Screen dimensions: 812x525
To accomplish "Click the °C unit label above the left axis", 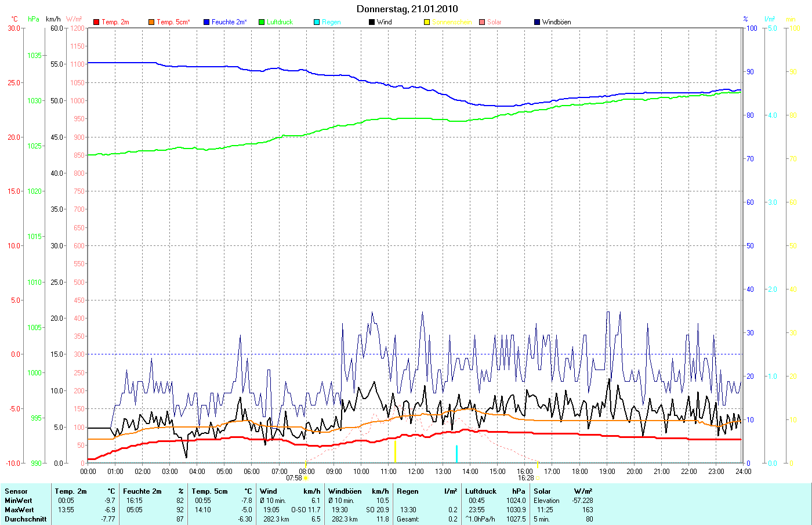I will coord(14,19).
